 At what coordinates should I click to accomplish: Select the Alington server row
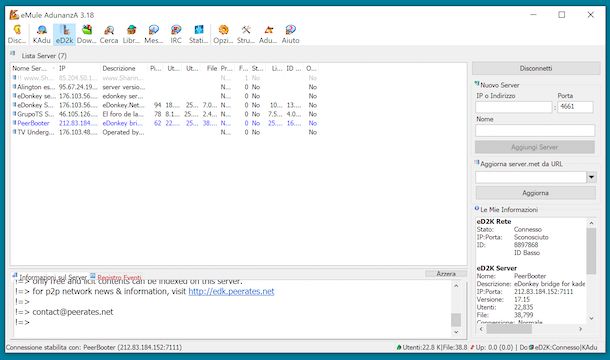pos(165,87)
